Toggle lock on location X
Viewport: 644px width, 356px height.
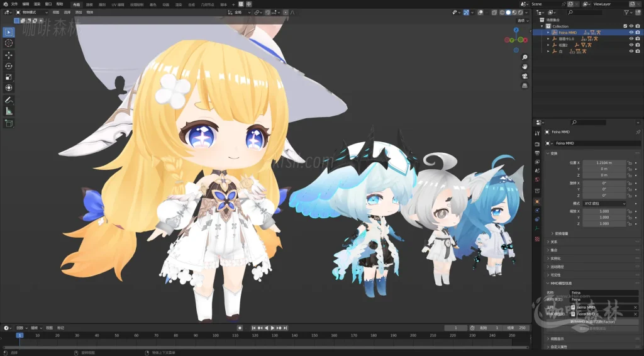(x=629, y=163)
